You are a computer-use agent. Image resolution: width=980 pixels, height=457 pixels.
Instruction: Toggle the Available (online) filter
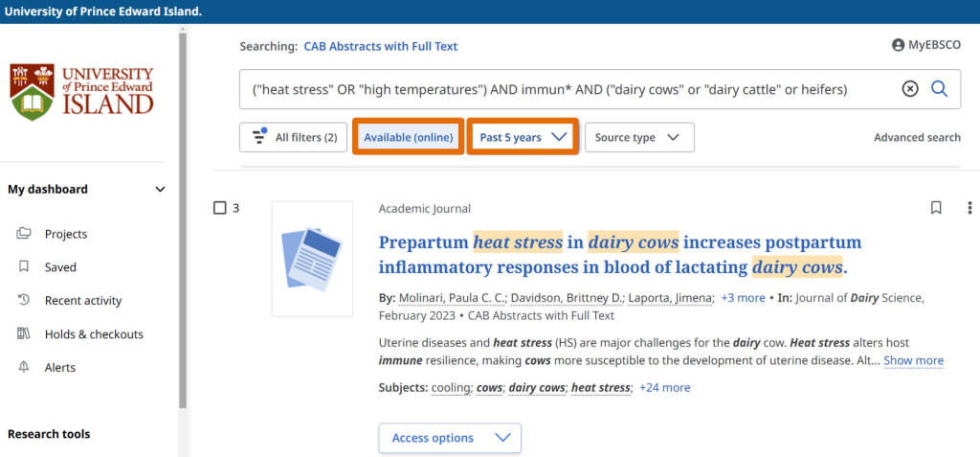(x=409, y=137)
